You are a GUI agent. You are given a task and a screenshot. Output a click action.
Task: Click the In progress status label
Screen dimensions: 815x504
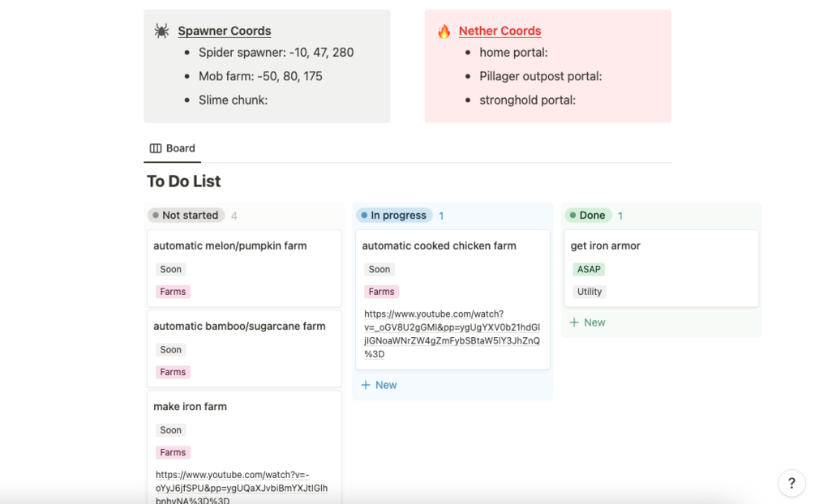397,216
